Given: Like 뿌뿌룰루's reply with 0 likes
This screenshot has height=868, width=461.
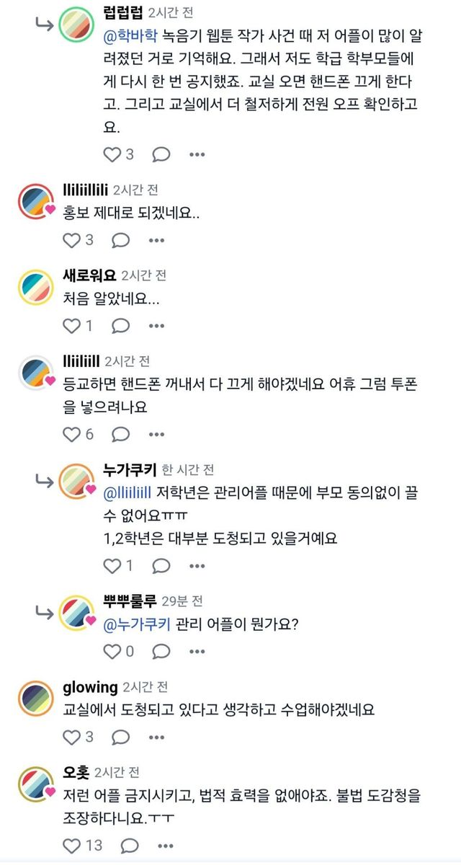Looking at the screenshot, I should pos(113,652).
